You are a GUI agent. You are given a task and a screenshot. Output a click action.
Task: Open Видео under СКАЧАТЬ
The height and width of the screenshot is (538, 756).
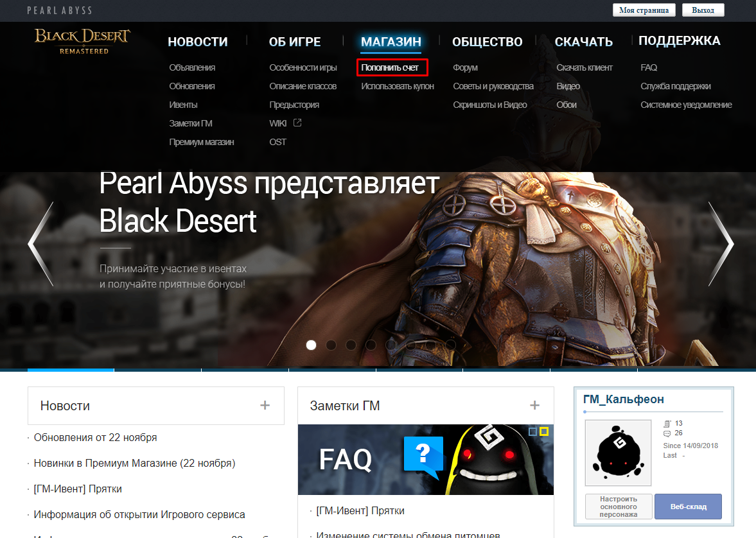[x=568, y=86]
